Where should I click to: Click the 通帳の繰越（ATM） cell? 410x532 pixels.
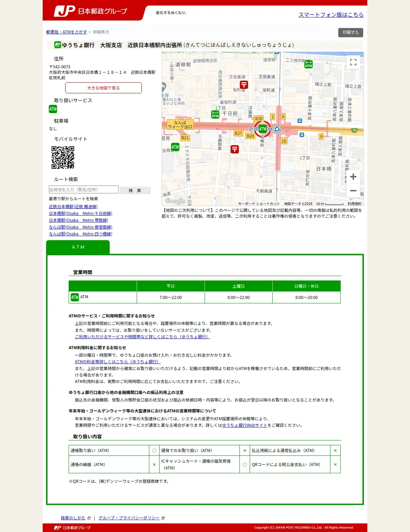tap(109, 465)
